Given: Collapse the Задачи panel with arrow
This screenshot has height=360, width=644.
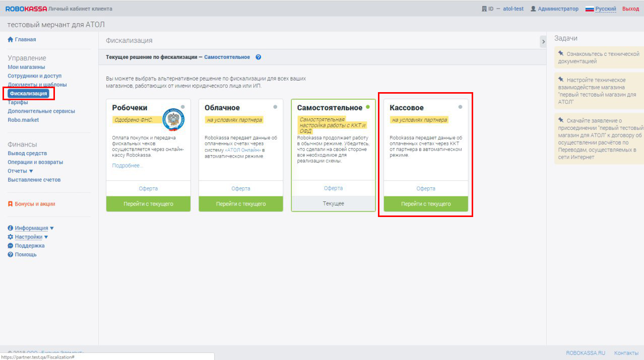Looking at the screenshot, I should point(543,42).
